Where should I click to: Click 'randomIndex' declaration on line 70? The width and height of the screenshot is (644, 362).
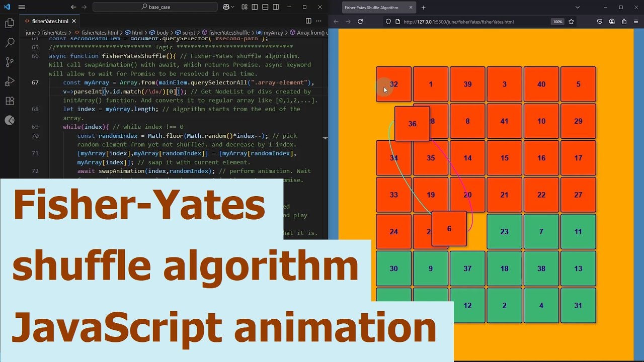tap(118, 136)
